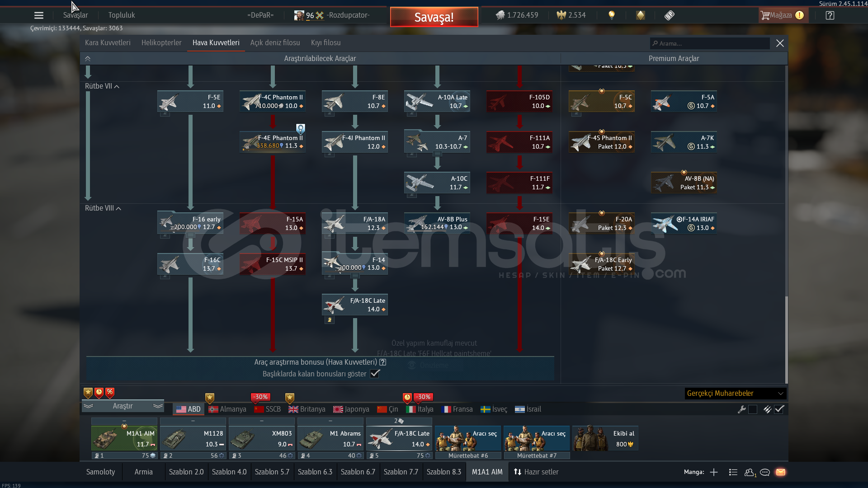
Task: Select the Szablon 5.7 preset
Action: [272, 472]
